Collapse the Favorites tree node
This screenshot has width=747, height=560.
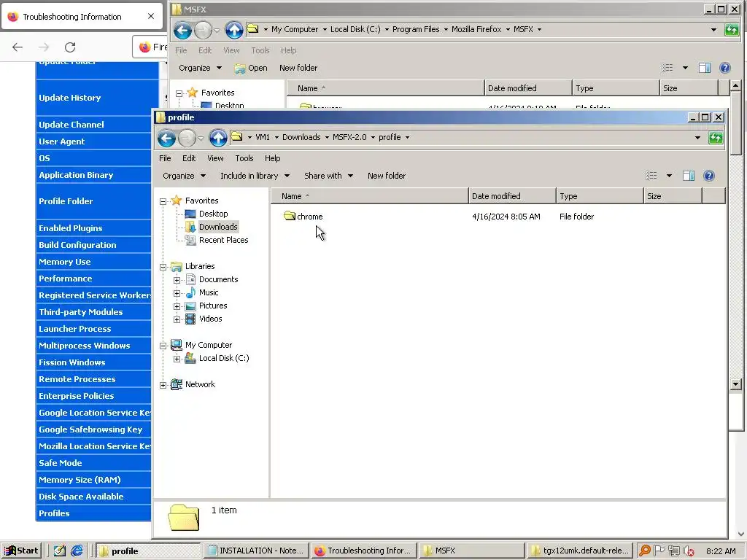163,201
